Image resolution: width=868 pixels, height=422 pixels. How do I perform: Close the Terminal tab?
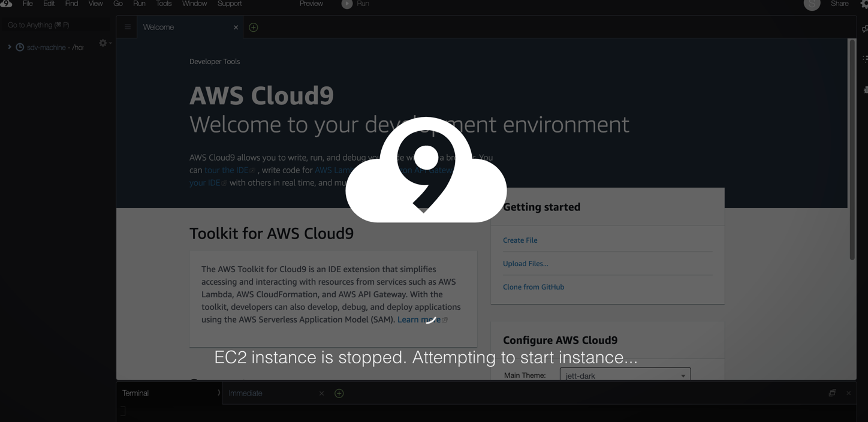(x=218, y=393)
